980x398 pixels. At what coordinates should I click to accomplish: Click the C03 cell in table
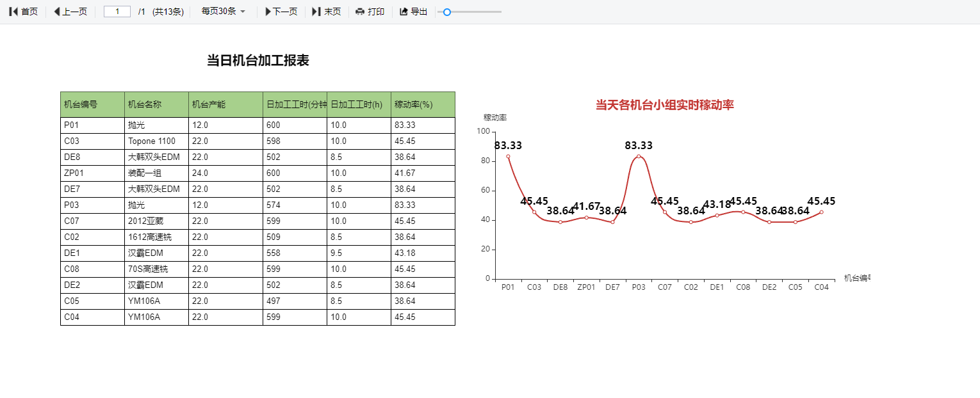point(93,141)
